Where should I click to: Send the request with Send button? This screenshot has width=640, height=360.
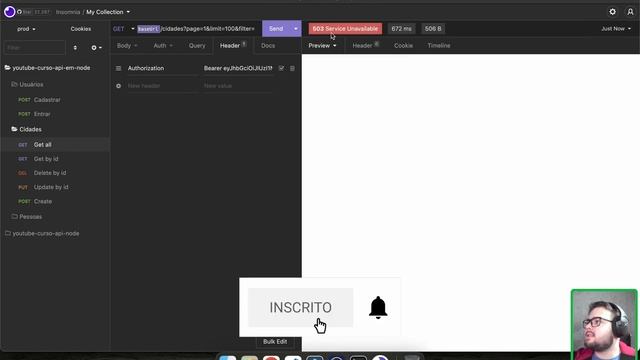click(x=276, y=29)
